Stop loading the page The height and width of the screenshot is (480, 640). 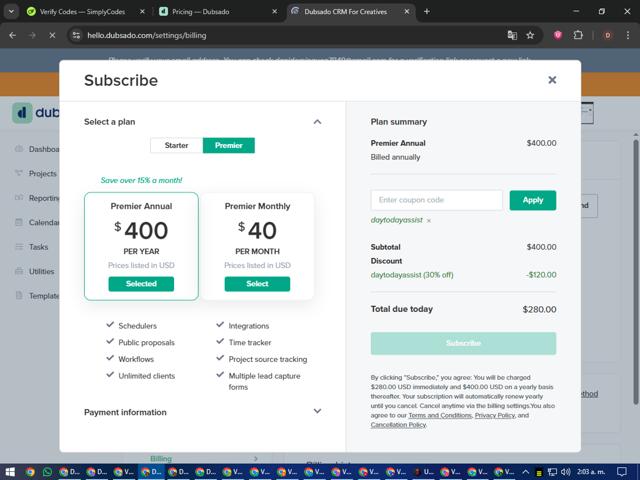pos(52,36)
